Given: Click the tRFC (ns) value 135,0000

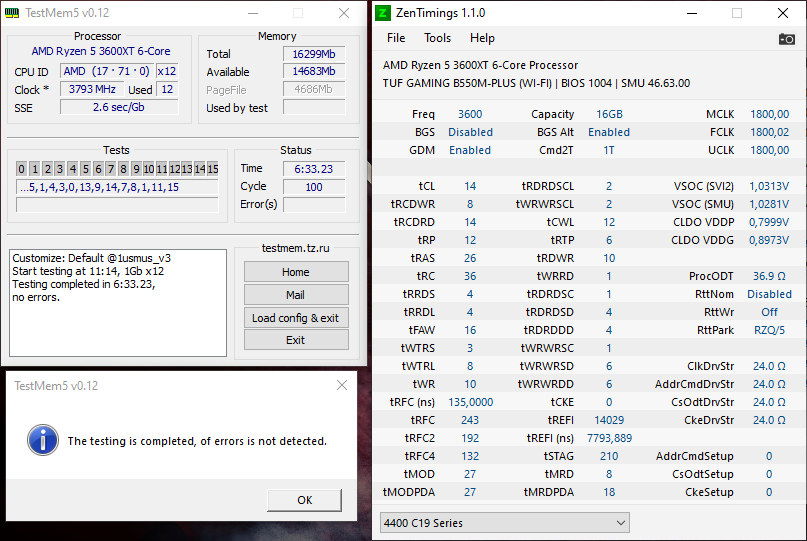Looking at the screenshot, I should tap(470, 402).
